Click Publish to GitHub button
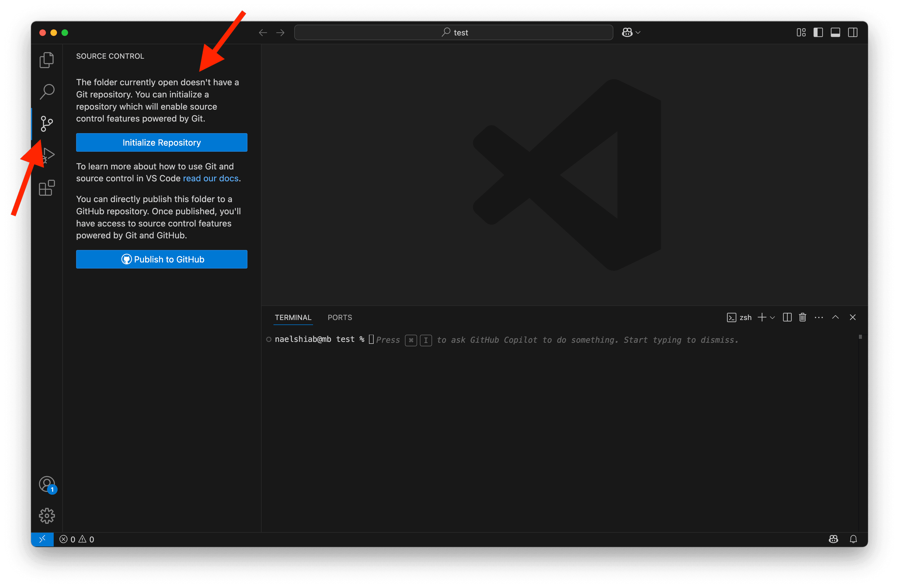Viewport: 899px width, 588px height. coord(162,259)
